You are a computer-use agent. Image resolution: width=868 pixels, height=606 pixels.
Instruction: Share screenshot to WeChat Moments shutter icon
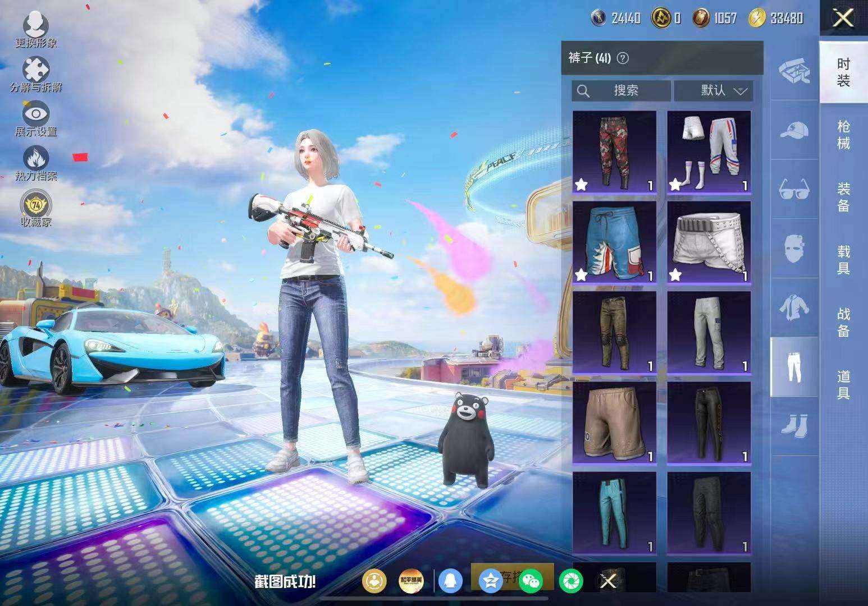pos(571,581)
